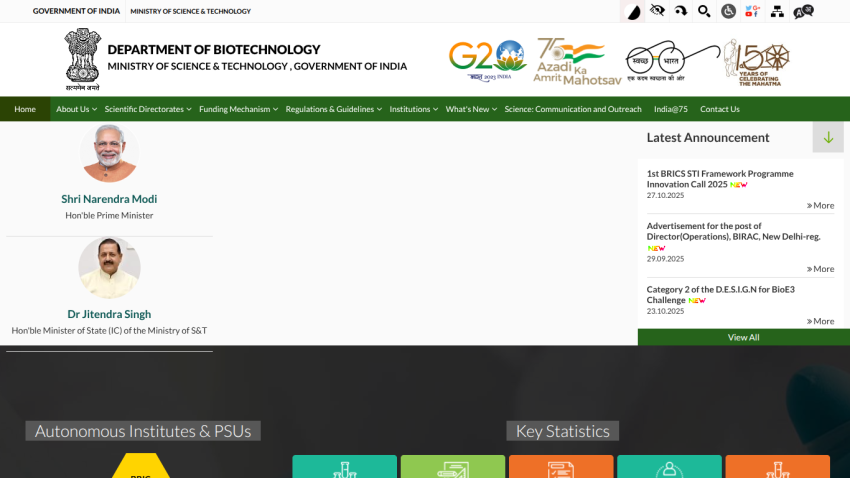Viewport: 850px width, 478px height.
Task: Click the yellow BRIC hexagon
Action: tap(141, 466)
